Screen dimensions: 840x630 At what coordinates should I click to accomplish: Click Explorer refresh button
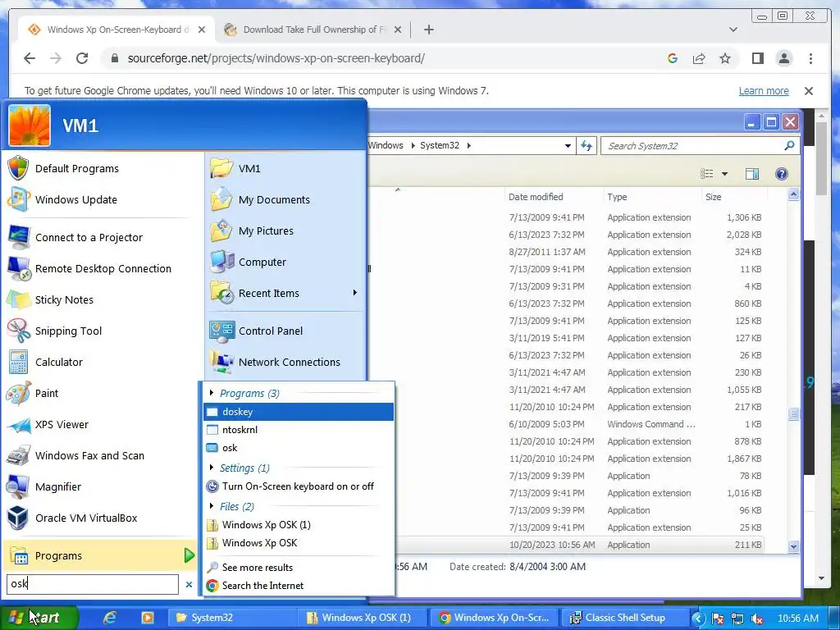point(587,146)
